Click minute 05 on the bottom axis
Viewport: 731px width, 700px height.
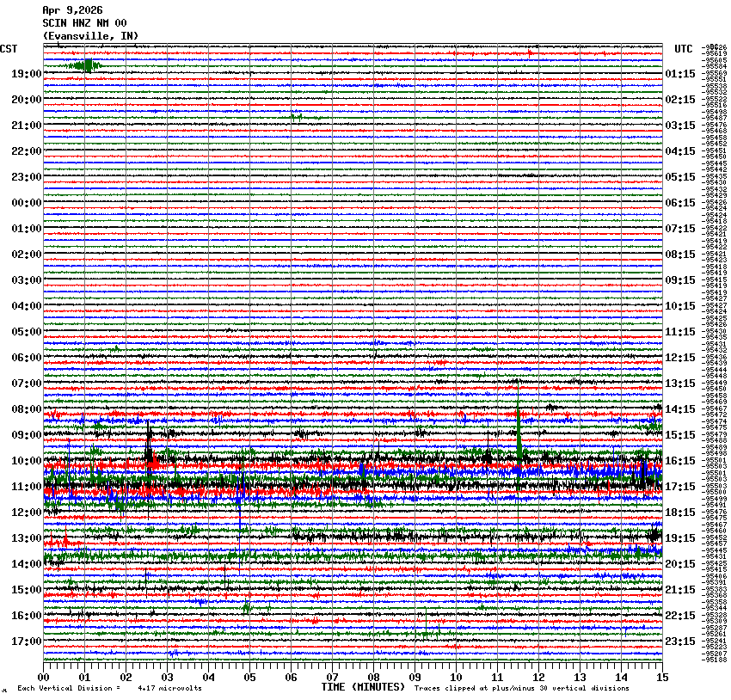(x=249, y=678)
